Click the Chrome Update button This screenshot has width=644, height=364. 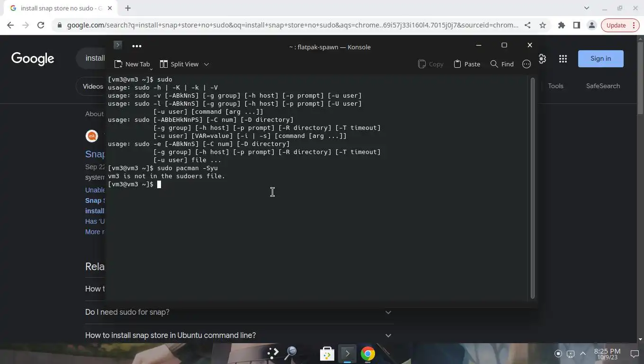pos(616,25)
